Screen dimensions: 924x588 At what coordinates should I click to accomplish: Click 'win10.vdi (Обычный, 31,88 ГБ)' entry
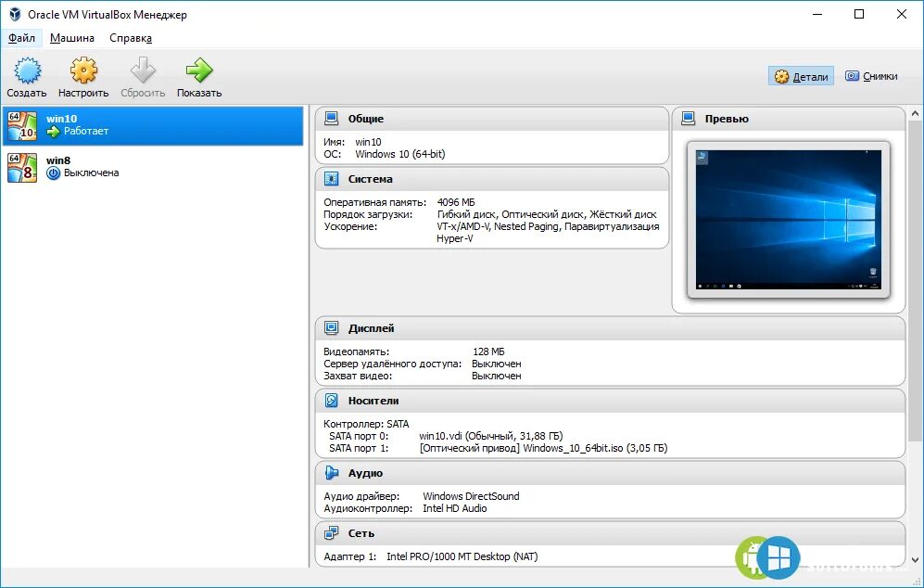pyautogui.click(x=491, y=436)
